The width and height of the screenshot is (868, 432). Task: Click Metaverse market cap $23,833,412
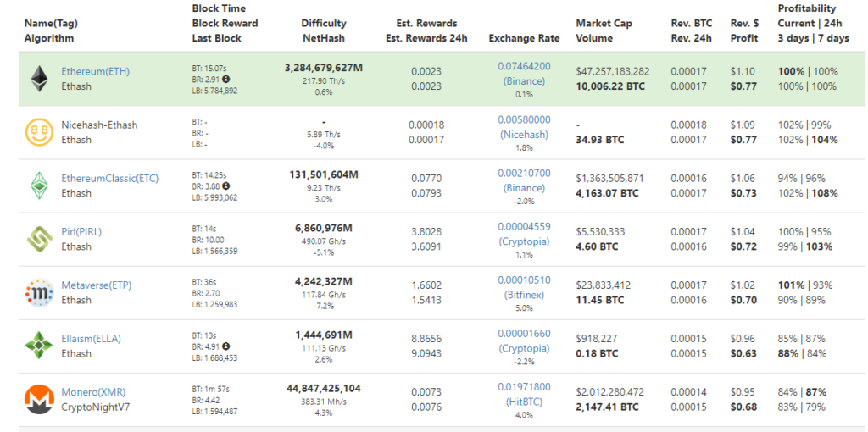(603, 285)
